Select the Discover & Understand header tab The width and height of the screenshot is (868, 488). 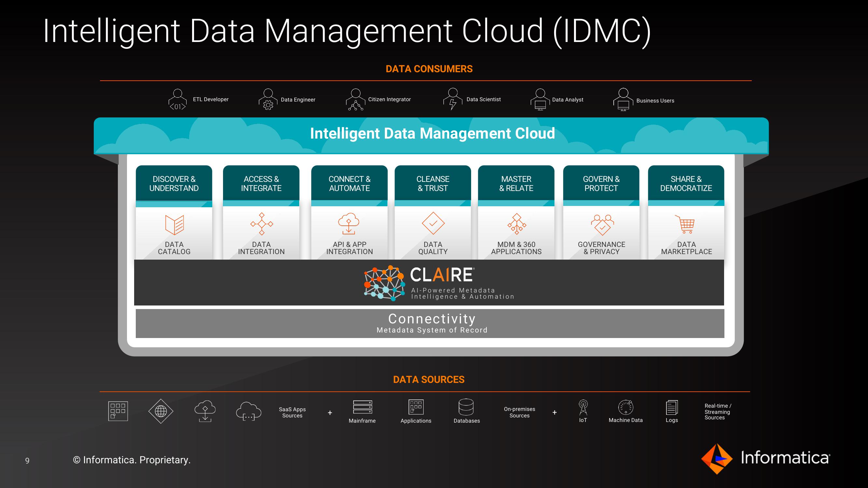[x=174, y=183]
